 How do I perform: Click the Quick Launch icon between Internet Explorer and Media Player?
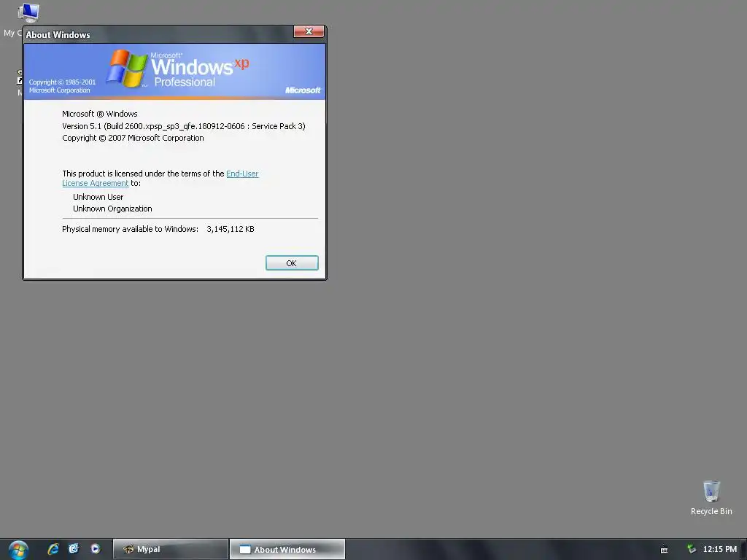point(74,549)
